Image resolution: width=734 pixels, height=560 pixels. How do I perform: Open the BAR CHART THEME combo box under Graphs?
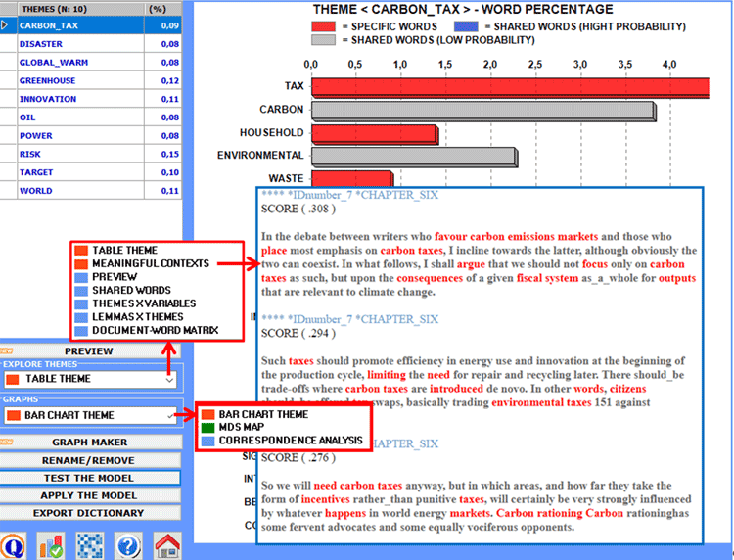[x=90, y=415]
